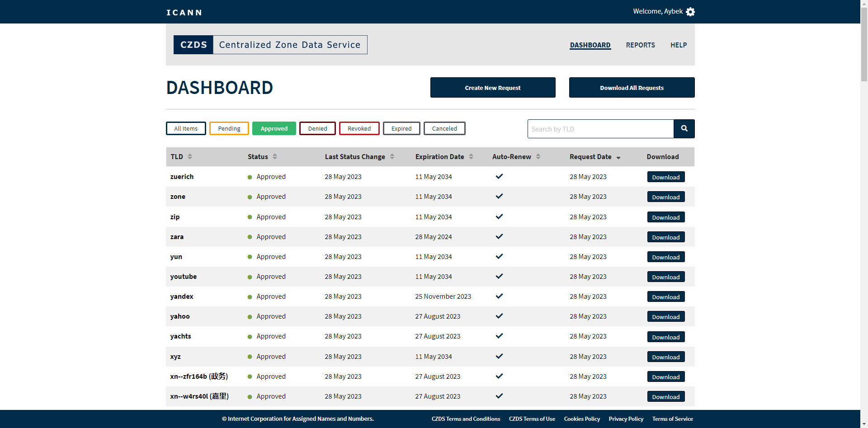Viewport: 868px width, 428px height.
Task: Click the CZDS Centralized Zone Data Service logo
Action: point(270,45)
